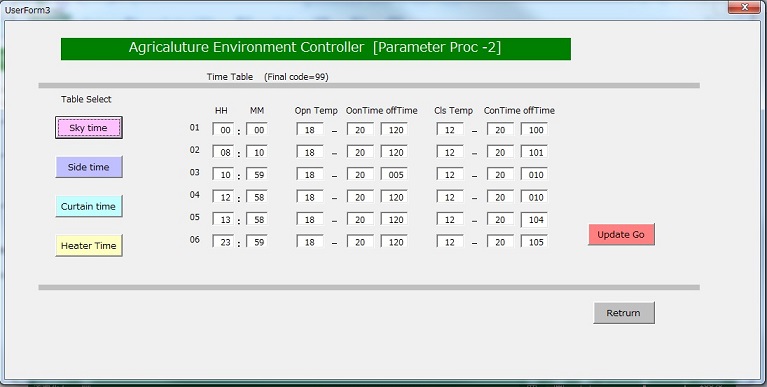Select the MM field showing 10 in row 02
The width and height of the screenshot is (767, 387).
click(x=257, y=152)
